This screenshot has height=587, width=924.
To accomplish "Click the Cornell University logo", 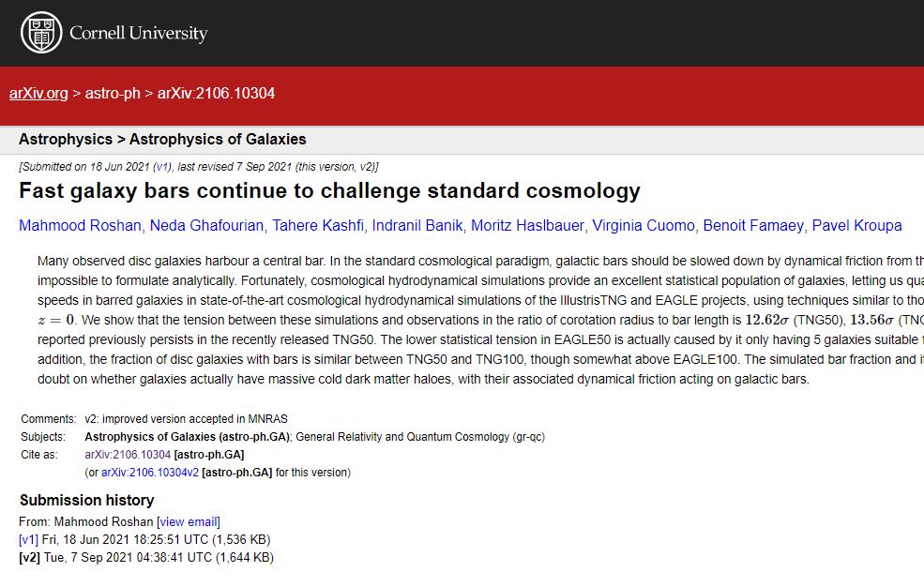I will click(114, 33).
